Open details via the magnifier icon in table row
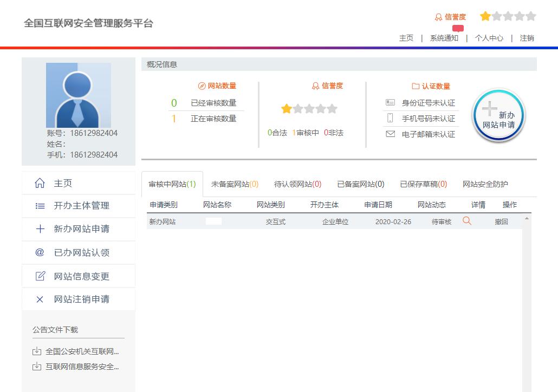Viewport: 558px width, 392px height. click(465, 221)
